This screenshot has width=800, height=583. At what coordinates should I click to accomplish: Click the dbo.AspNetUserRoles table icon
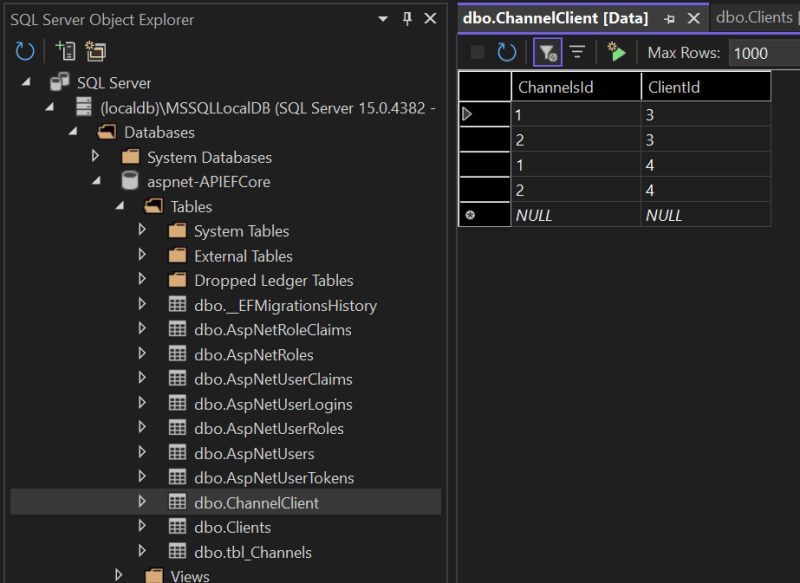[x=178, y=428]
